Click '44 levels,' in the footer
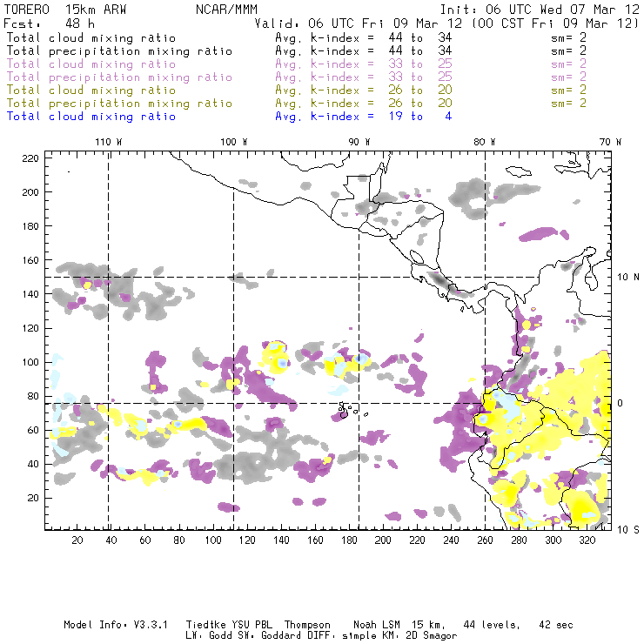644x644 pixels. click(492, 625)
